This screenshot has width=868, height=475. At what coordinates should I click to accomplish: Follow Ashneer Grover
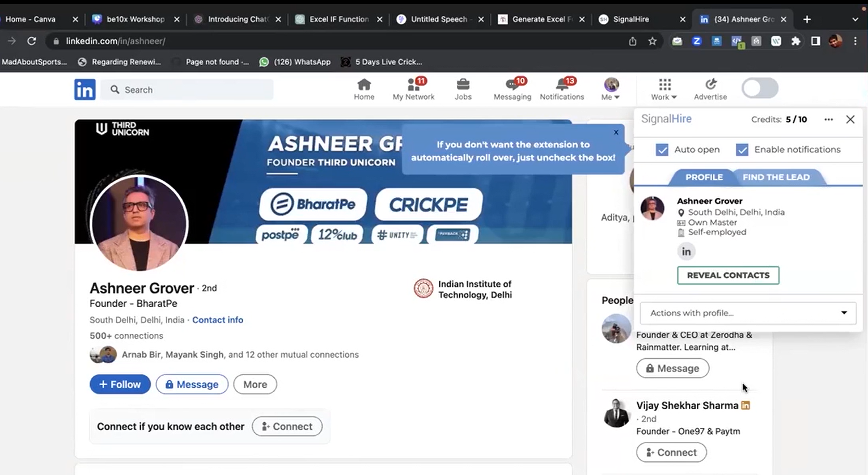(120, 384)
